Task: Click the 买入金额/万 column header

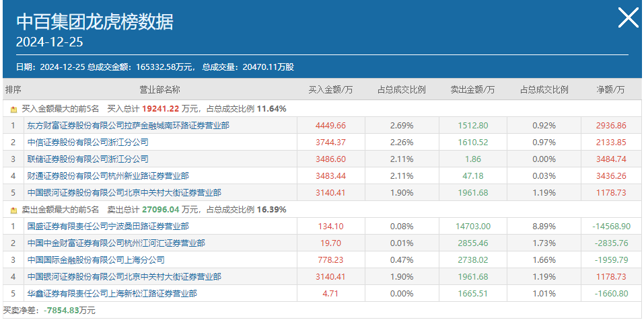Action: click(x=330, y=90)
